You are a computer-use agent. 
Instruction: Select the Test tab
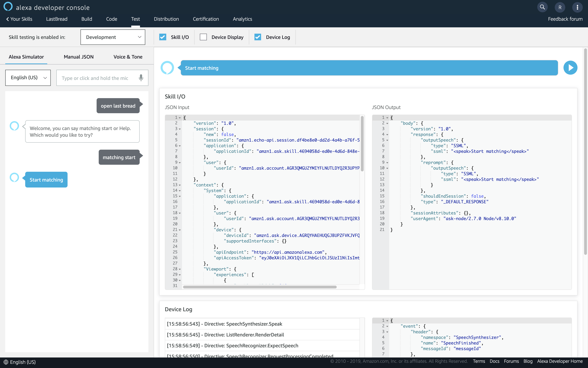(x=135, y=19)
